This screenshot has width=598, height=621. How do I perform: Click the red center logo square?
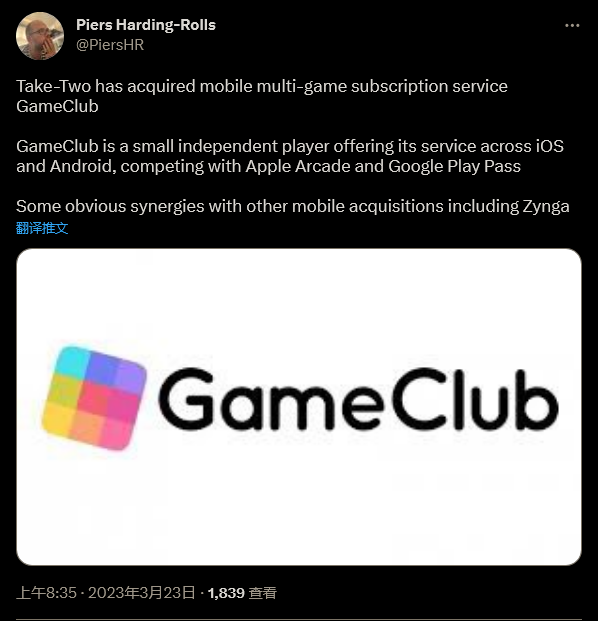(x=94, y=397)
